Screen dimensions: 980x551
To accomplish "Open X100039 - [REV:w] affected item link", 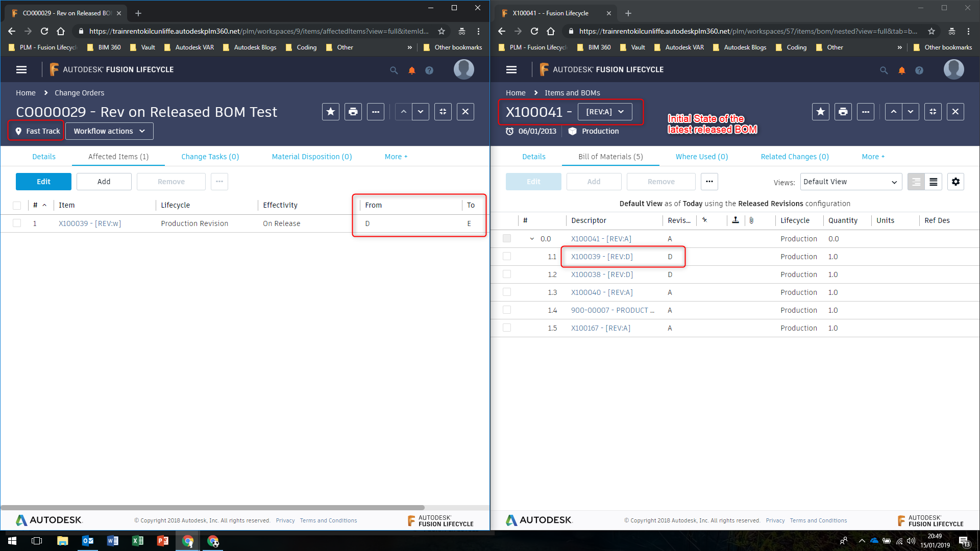I will 90,223.
